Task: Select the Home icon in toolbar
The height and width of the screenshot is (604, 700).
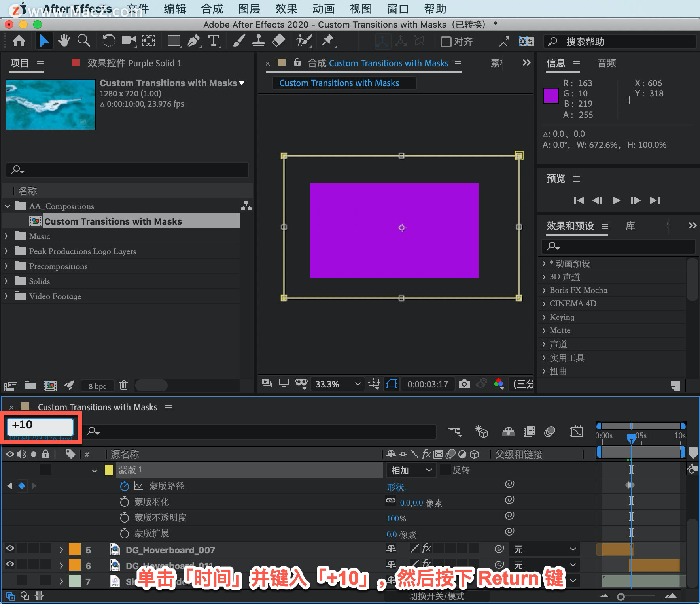Action: click(x=19, y=41)
